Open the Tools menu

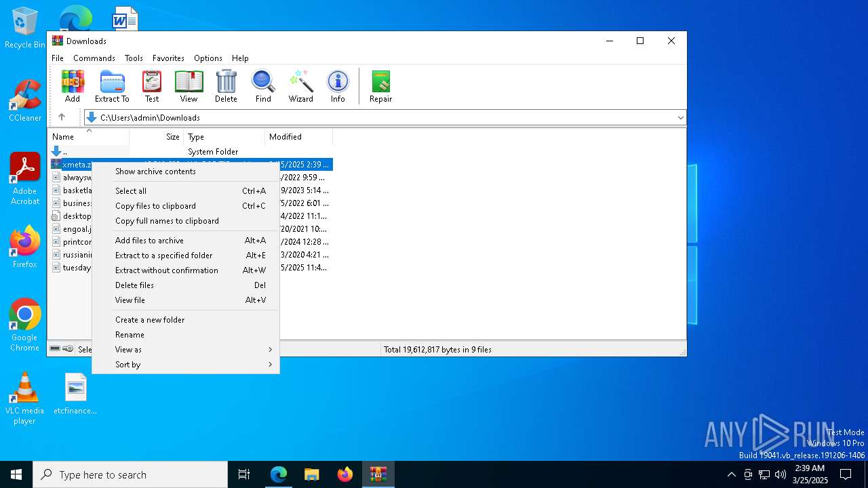pos(134,58)
